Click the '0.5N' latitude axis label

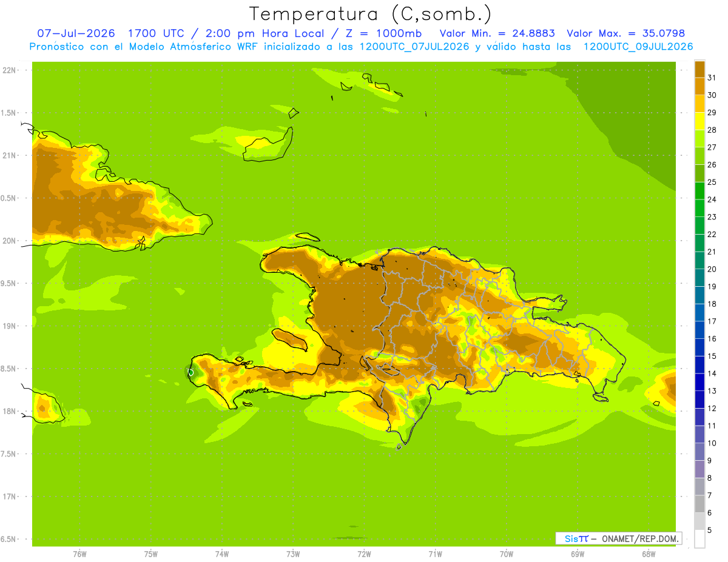click(x=8, y=198)
